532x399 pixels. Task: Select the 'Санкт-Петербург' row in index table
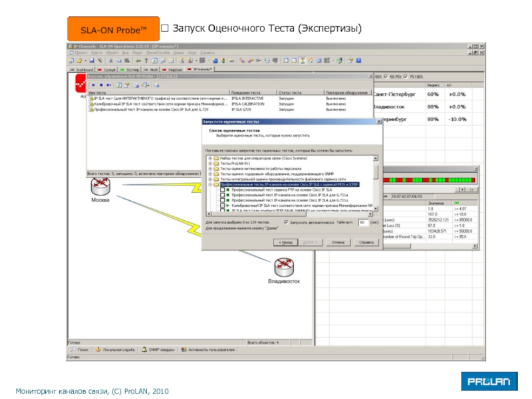pos(428,94)
